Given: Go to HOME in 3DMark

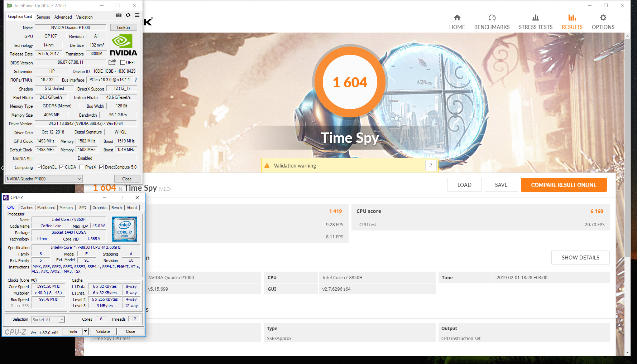Looking at the screenshot, I should click(457, 22).
